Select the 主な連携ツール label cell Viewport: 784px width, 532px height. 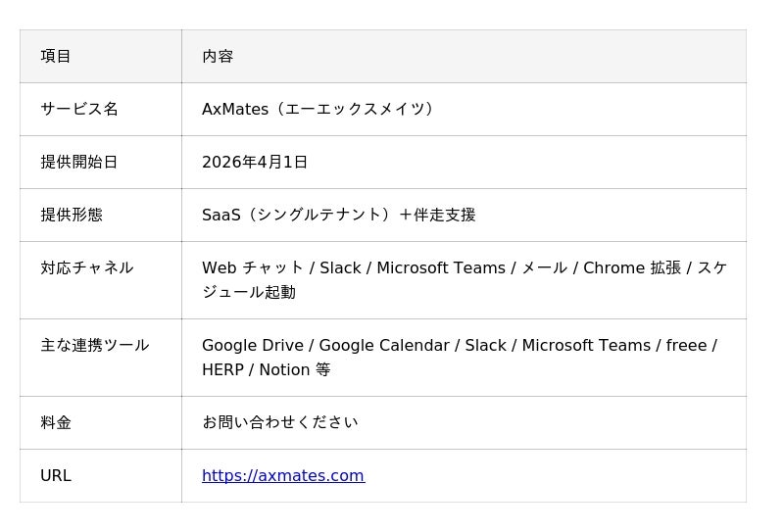(x=95, y=346)
